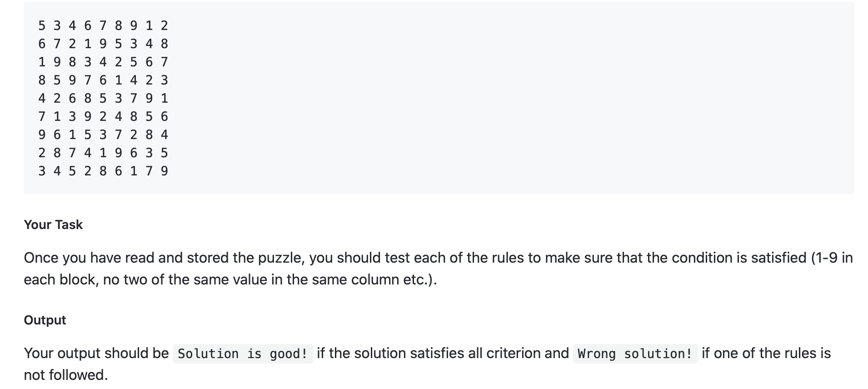This screenshot has height=389, width=868.
Task: Click the last row "3 4 5 2 8 6 1 7 9"
Action: (x=103, y=171)
